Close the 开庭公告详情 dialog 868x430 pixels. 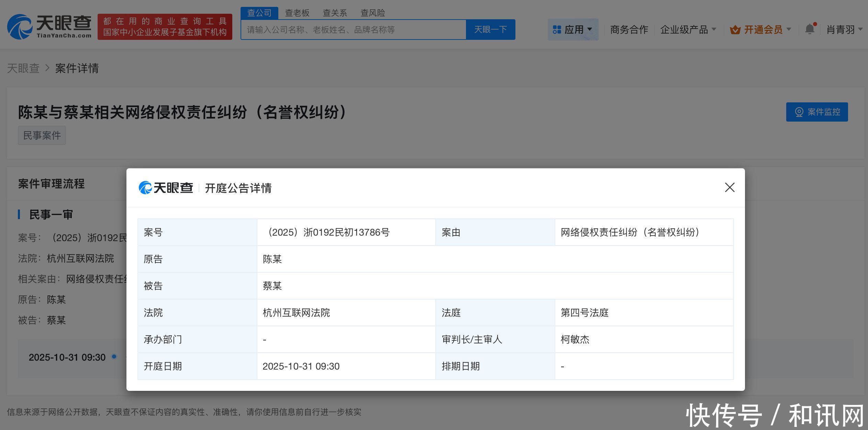coord(730,188)
